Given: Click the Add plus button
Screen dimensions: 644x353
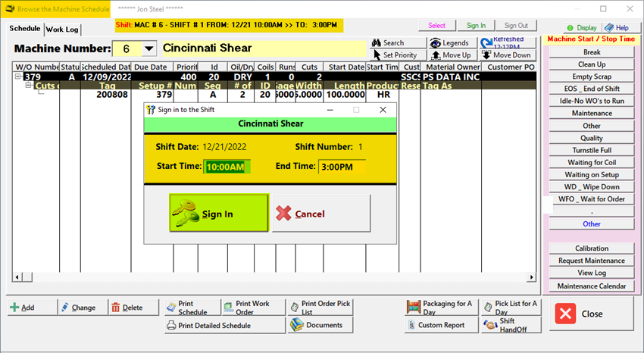Looking at the screenshot, I should tap(33, 308).
